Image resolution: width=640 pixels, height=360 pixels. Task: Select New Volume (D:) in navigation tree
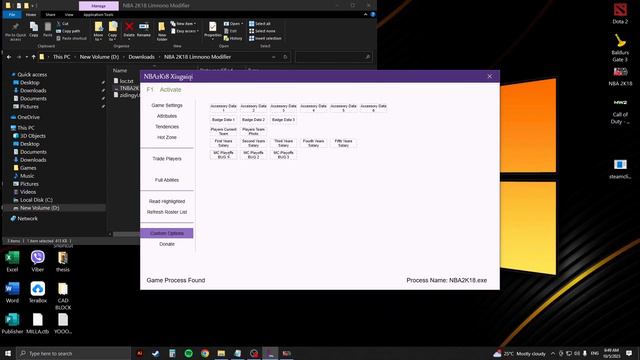pos(40,208)
